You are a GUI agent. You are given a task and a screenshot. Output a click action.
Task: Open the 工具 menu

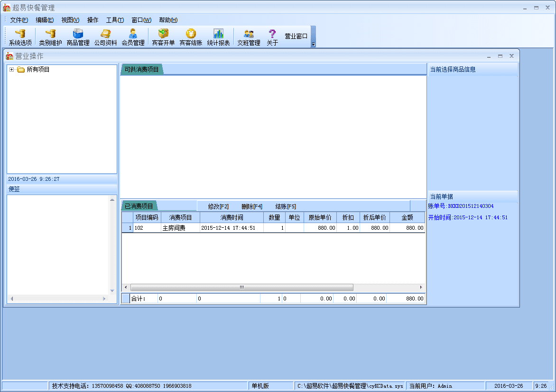[114, 20]
